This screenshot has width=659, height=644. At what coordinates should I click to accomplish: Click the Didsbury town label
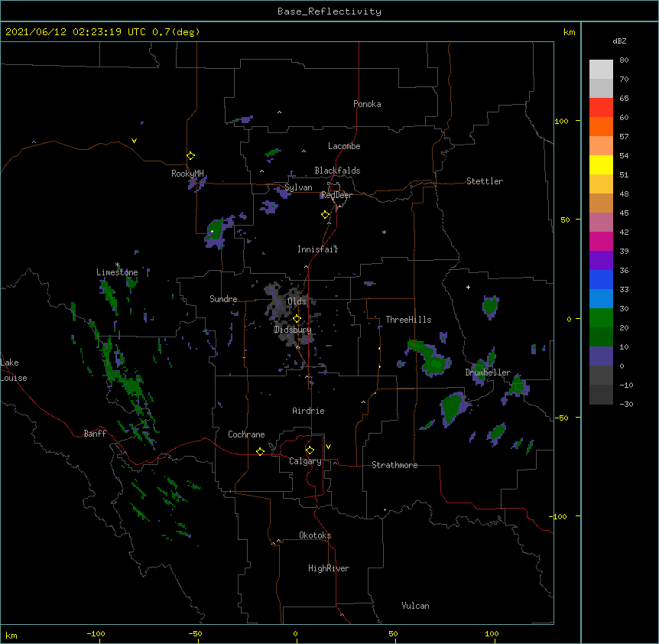coord(293,330)
